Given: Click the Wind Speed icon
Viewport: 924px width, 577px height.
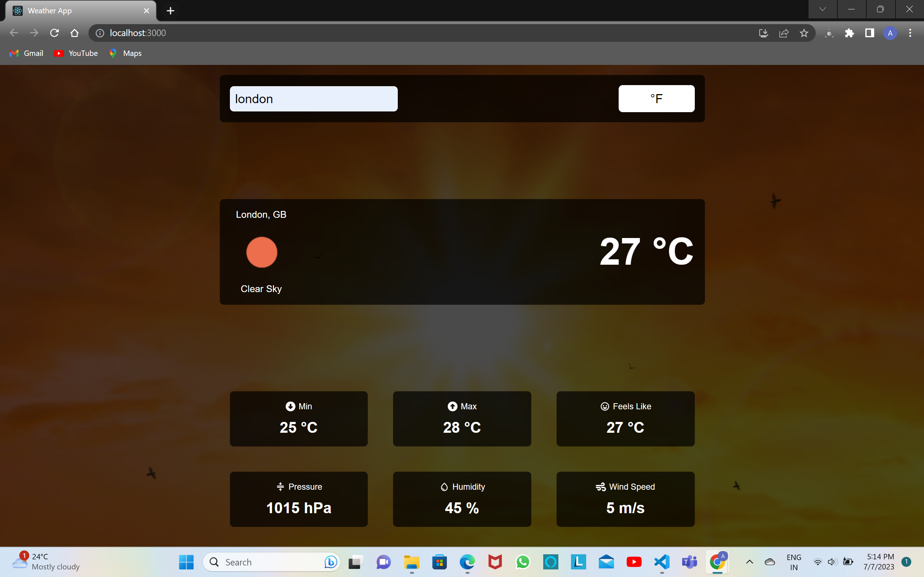Looking at the screenshot, I should (x=600, y=486).
